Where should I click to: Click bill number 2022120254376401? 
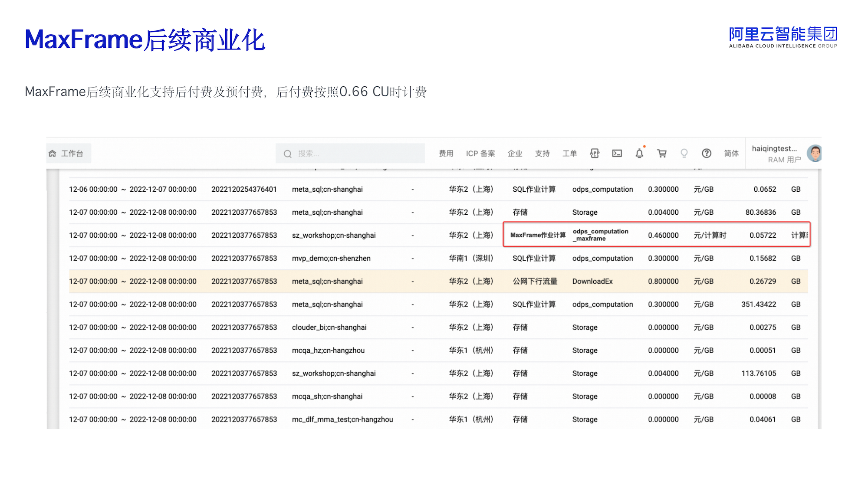point(244,189)
